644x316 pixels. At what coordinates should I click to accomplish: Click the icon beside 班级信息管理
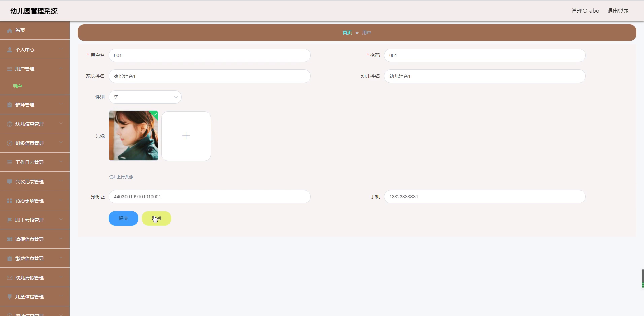click(10, 143)
